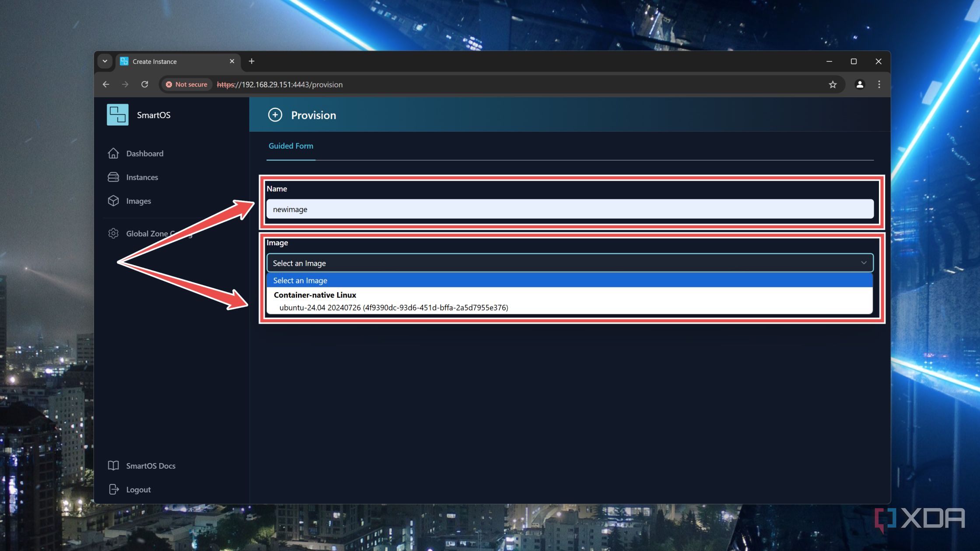980x551 pixels.
Task: Open the Images section via its box icon
Action: coord(114,201)
